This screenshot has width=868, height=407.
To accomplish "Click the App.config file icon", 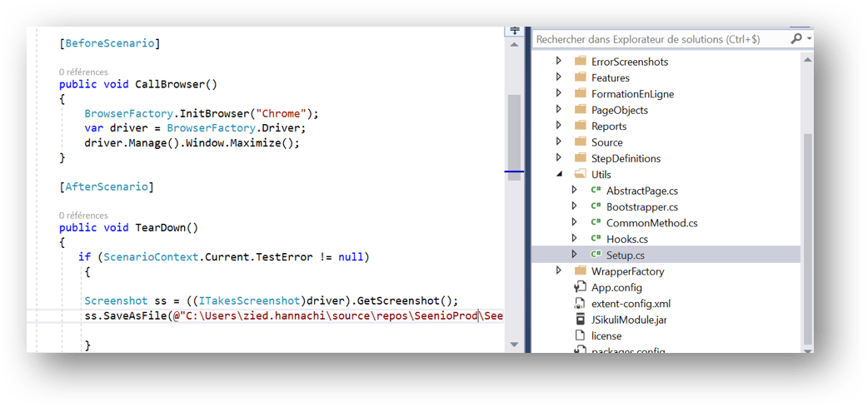I will [581, 287].
